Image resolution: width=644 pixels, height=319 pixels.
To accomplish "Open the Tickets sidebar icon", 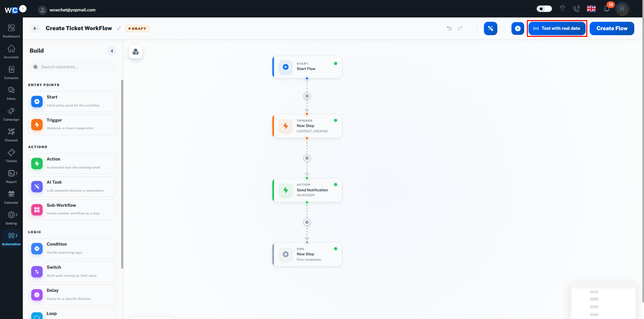I will pyautogui.click(x=11, y=156).
